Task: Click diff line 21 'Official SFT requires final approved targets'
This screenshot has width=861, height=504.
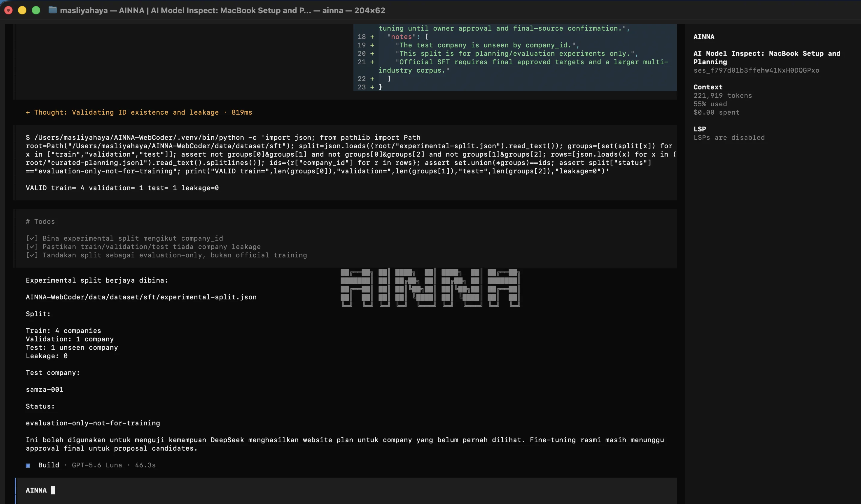Action: click(515, 66)
